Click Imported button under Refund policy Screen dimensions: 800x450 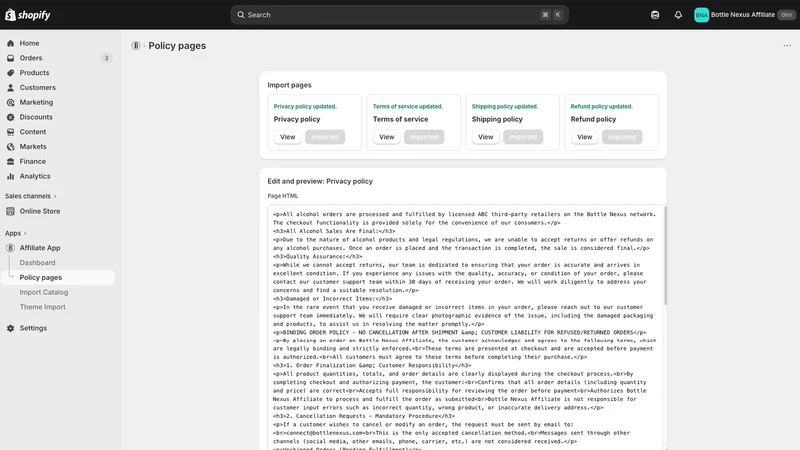click(622, 137)
